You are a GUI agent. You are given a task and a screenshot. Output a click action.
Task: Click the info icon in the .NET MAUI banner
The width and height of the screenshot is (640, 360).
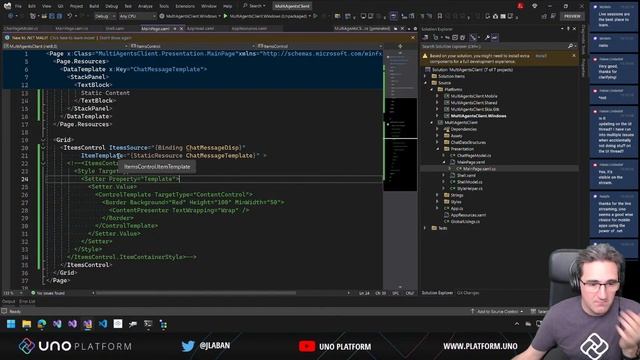7,38
